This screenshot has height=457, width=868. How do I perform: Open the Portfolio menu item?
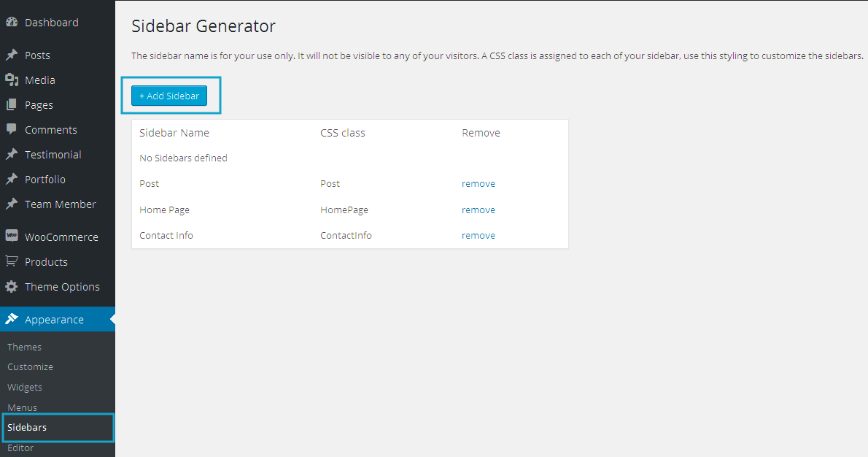click(44, 180)
